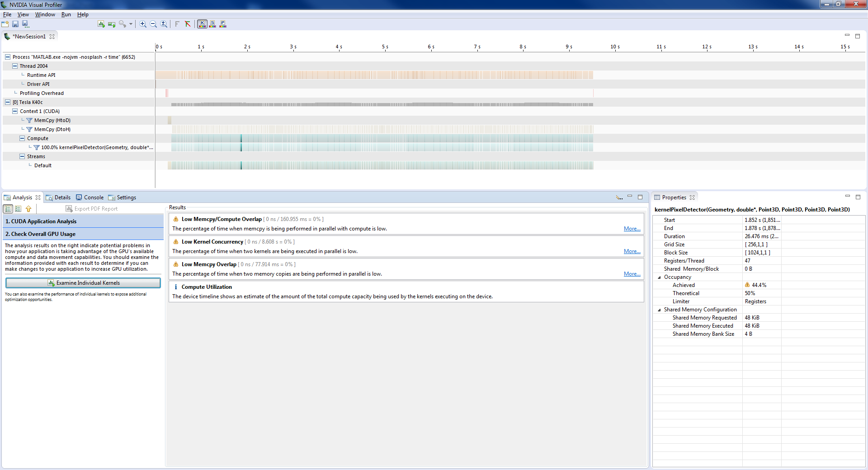Minimize the Properties panel

(848, 196)
